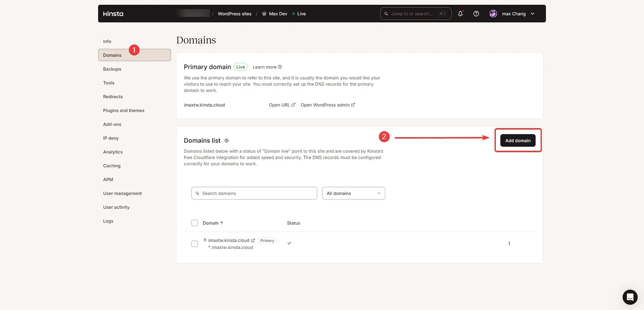The image size is (644, 310).
Task: Open the notifications bell
Action: 460,14
